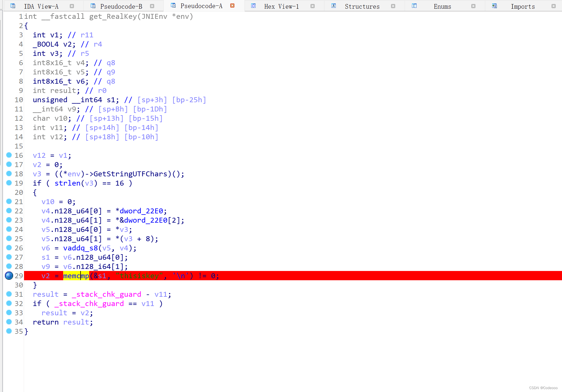
Task: Toggle breakpoint dot on line 16
Action: (9, 155)
